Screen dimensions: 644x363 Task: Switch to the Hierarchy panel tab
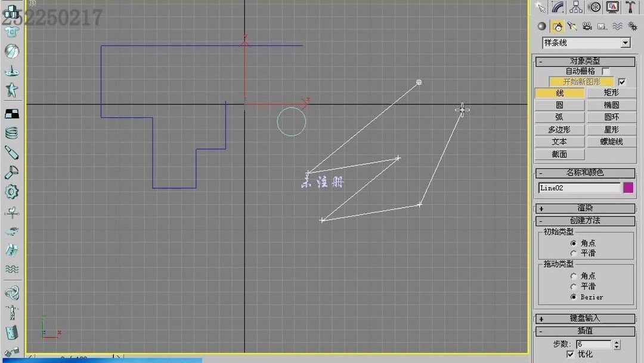pos(575,7)
